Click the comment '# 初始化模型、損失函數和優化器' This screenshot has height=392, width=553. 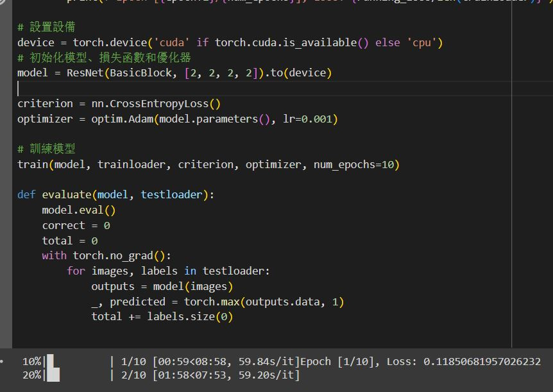click(104, 58)
